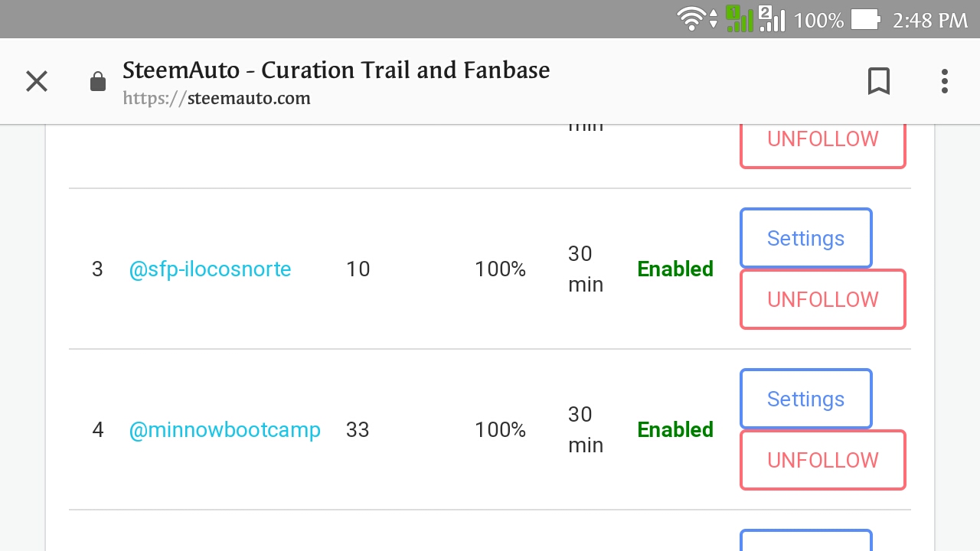Select row number 3

[97, 269]
